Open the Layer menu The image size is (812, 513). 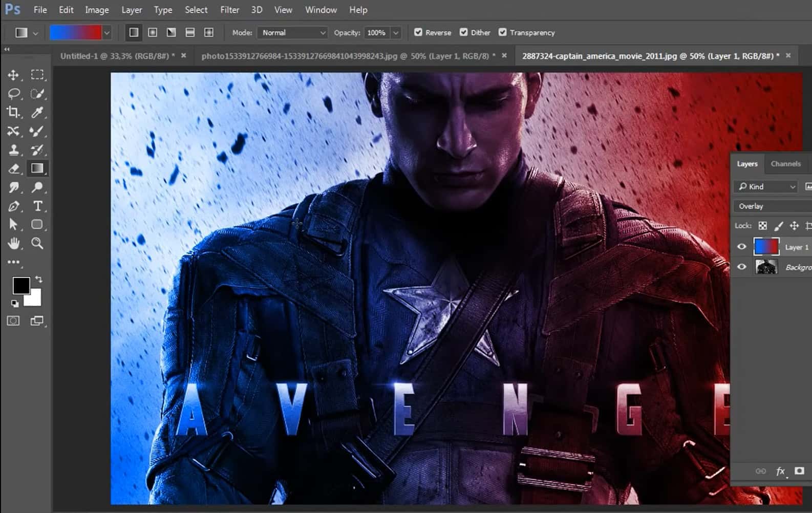pos(132,10)
